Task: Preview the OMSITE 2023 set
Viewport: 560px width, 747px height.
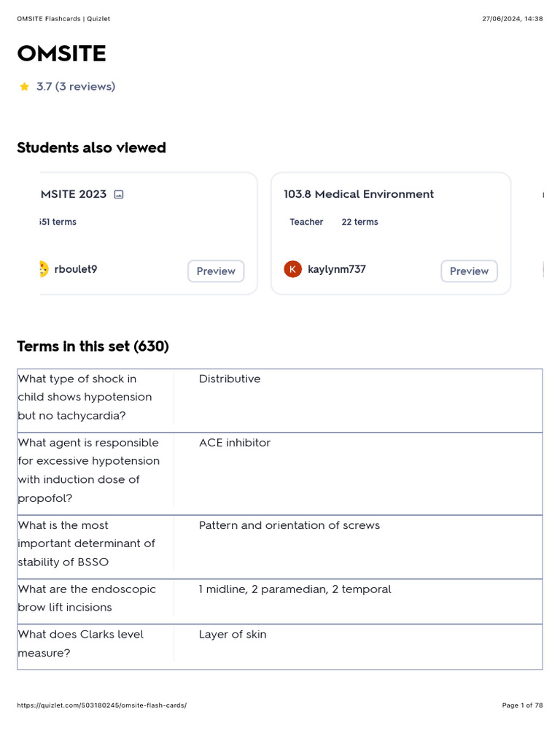Action: pos(216,271)
